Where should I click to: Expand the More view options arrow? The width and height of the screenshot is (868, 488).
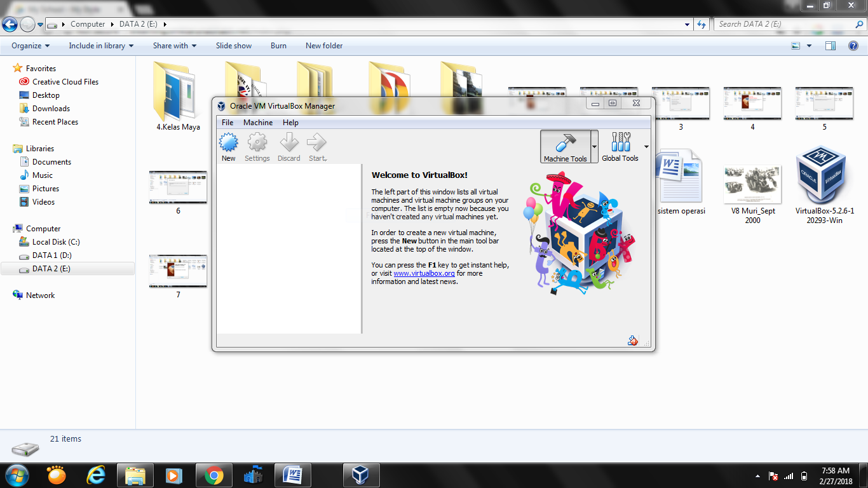click(809, 46)
